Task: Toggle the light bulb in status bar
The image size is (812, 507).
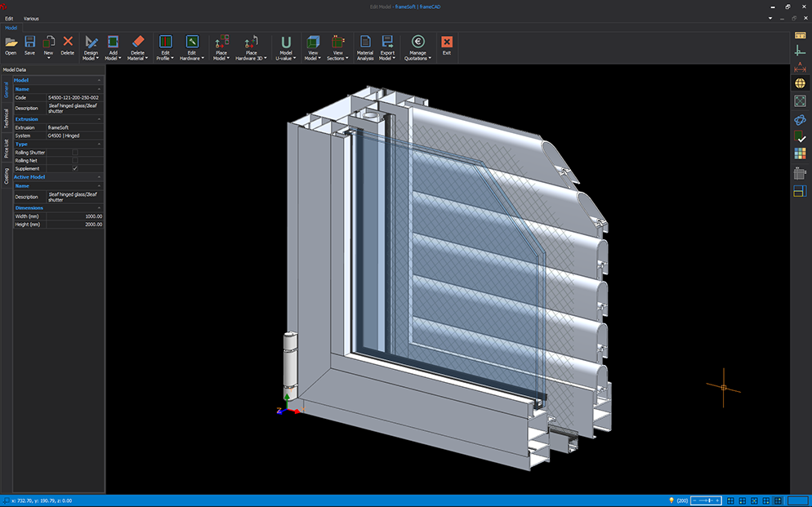Action: 671,500
